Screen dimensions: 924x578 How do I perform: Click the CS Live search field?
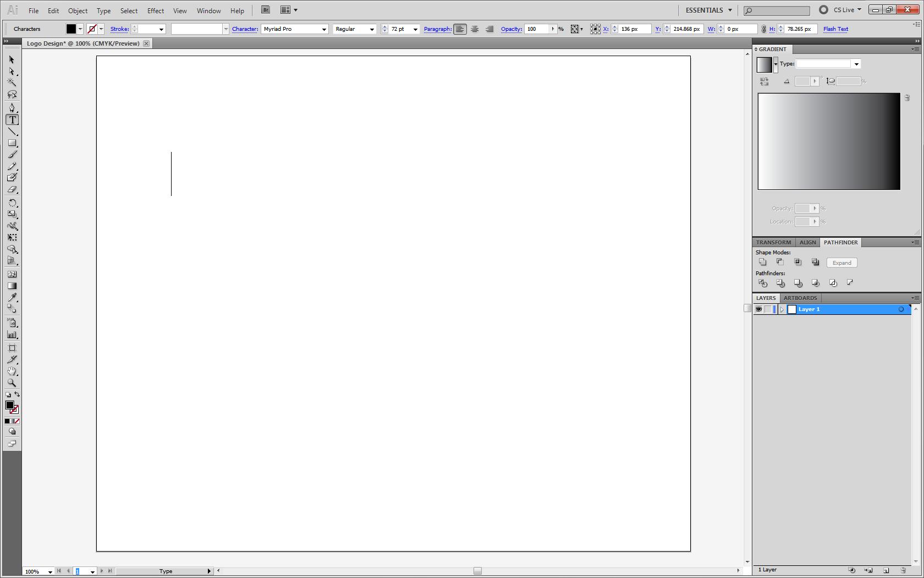(x=777, y=10)
